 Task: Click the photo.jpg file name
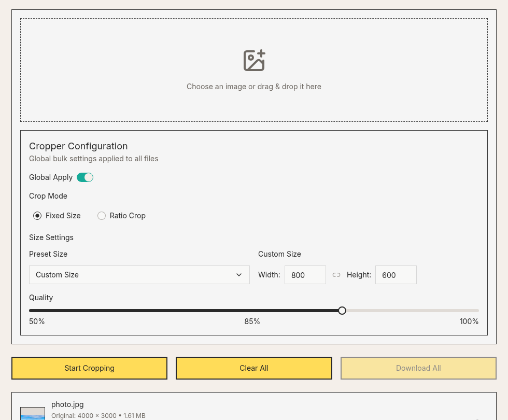pos(67,404)
